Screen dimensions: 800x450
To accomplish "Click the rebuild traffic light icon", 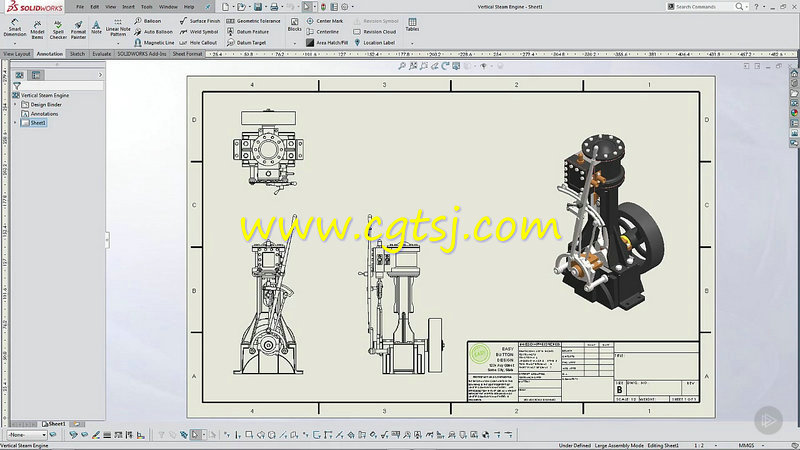I will pos(323,7).
